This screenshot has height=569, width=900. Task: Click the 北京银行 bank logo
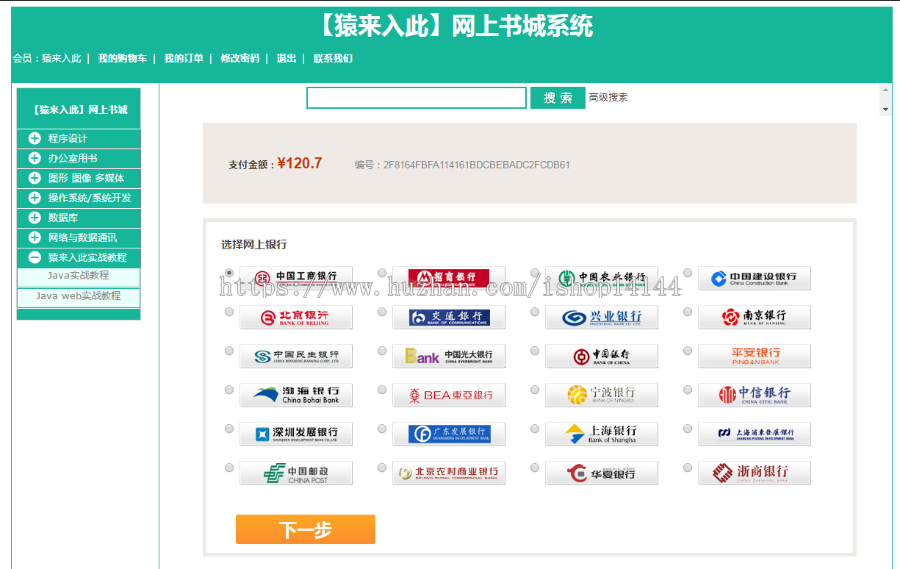(296, 317)
